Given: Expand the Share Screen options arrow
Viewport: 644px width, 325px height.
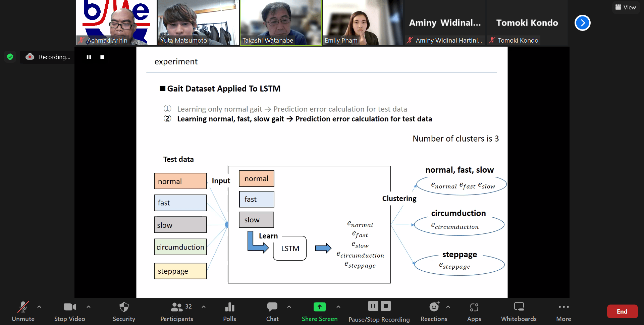Looking at the screenshot, I should [x=338, y=307].
